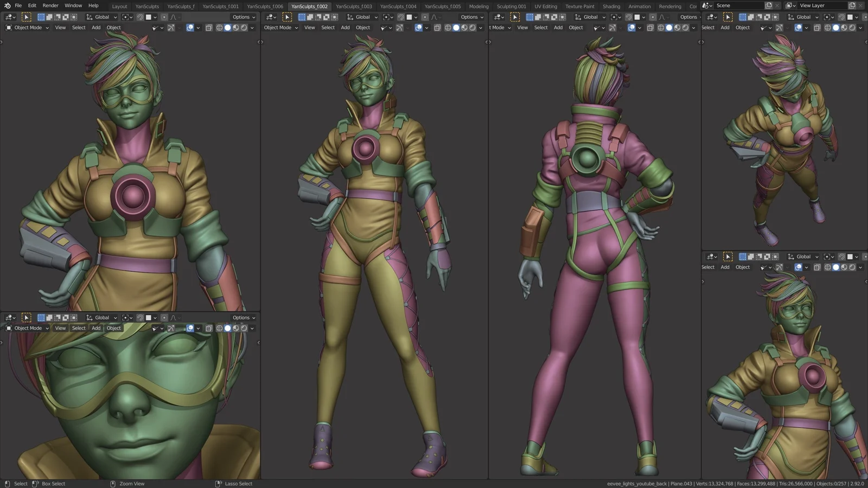
Task: Expand the Options dropdown in the header
Action: 244,17
